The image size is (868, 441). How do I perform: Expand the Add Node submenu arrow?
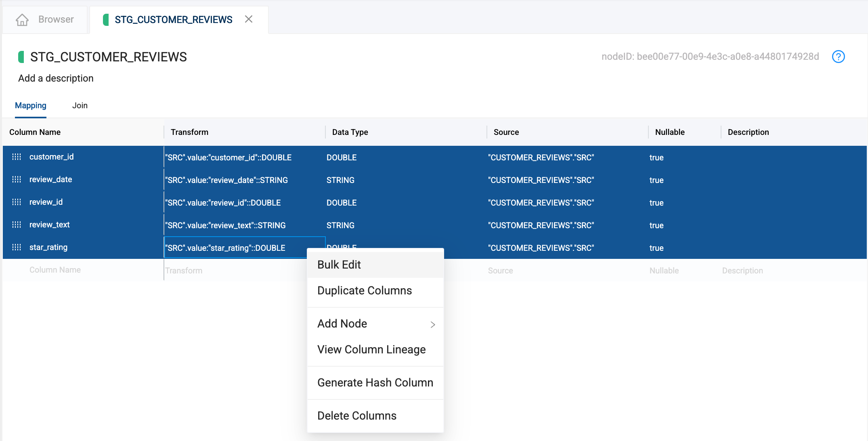tap(433, 324)
